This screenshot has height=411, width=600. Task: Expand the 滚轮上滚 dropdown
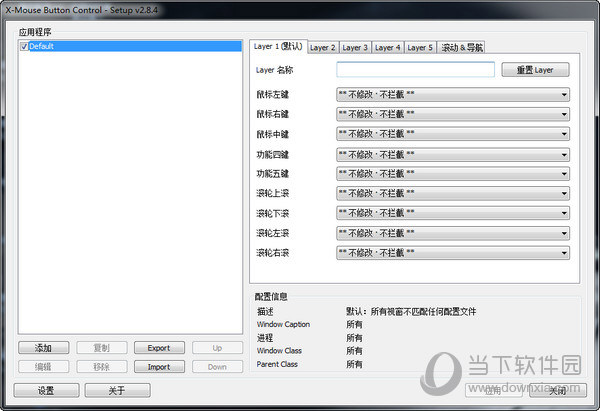point(453,193)
